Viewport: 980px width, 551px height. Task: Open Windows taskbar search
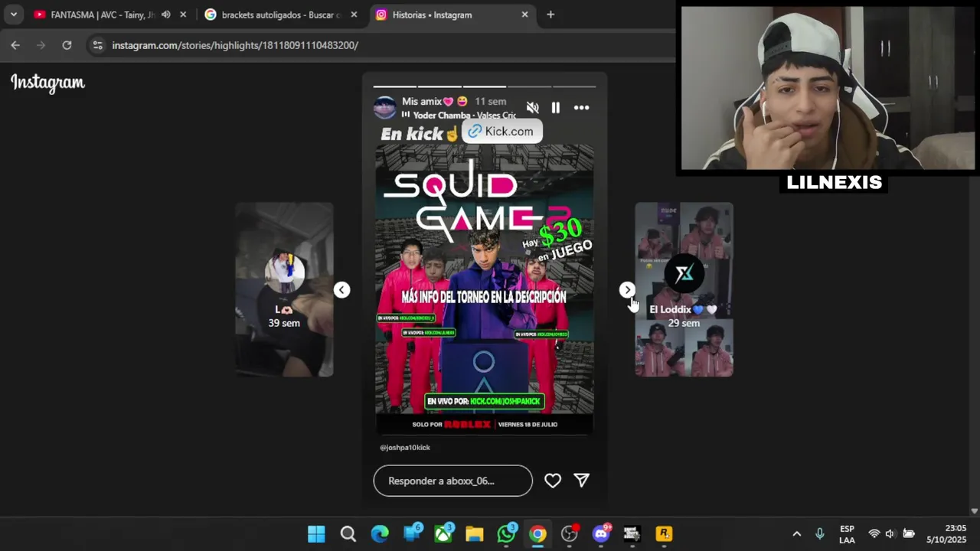point(348,534)
